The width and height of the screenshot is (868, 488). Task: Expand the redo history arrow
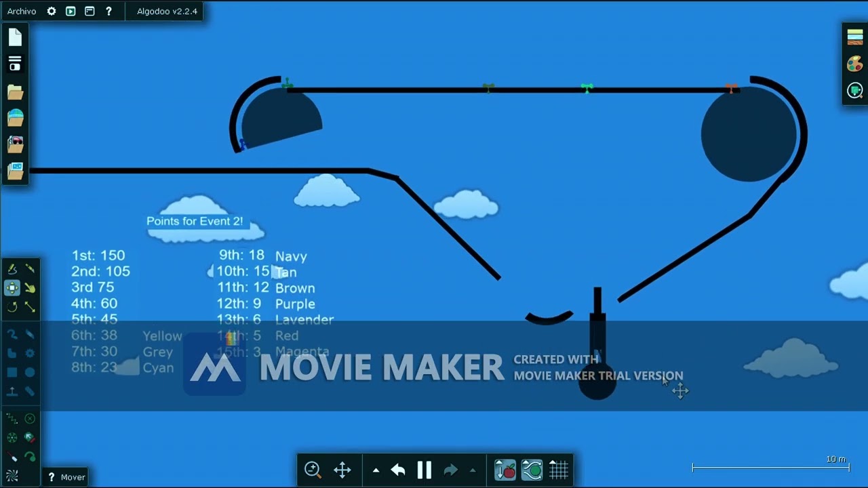pos(473,470)
